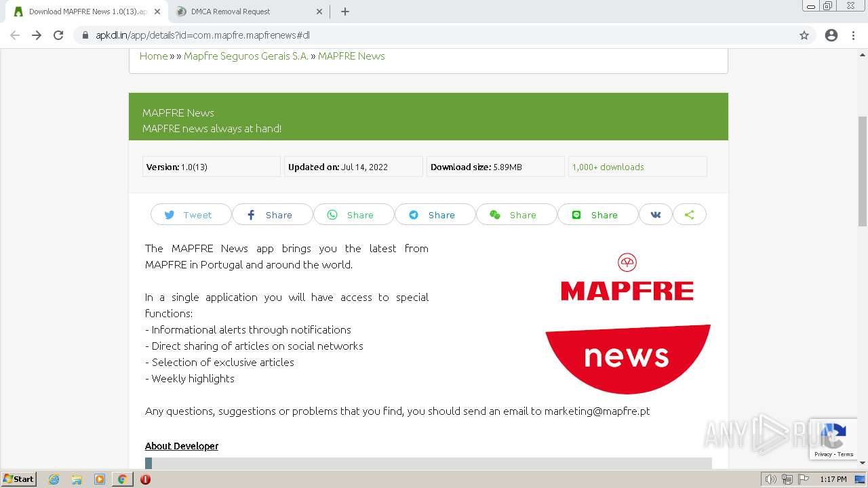Share the app via WhatsApp
Image resolution: width=868 pixels, height=488 pixels.
353,215
